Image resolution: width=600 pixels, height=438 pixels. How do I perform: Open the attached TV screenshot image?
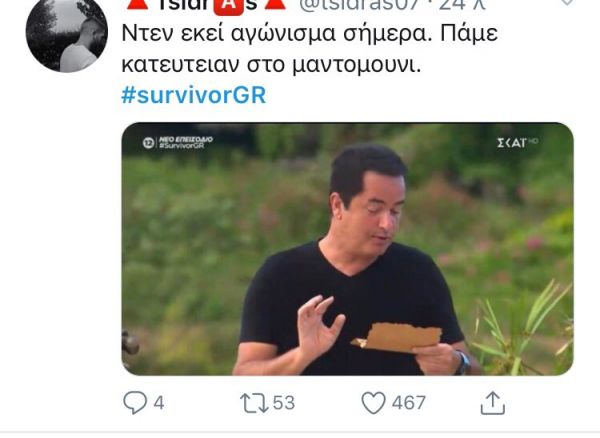347,249
